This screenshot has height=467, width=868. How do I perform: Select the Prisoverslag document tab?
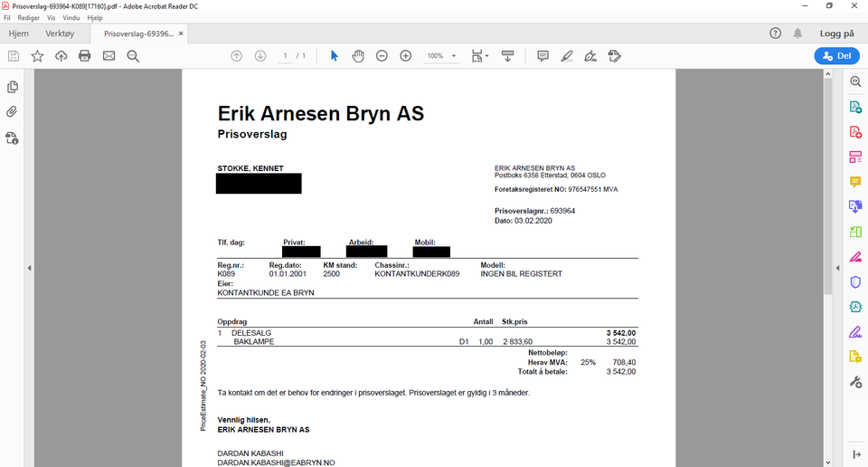point(138,33)
